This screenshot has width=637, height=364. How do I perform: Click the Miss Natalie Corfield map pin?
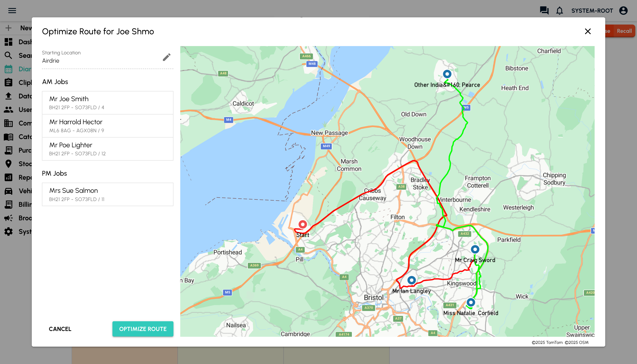471,302
